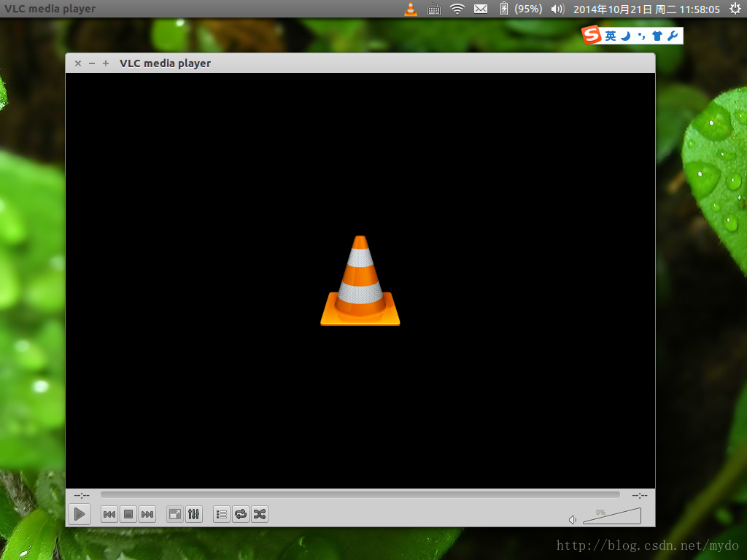The height and width of the screenshot is (560, 747).
Task: Minimize the VLC media player window
Action: coord(92,63)
